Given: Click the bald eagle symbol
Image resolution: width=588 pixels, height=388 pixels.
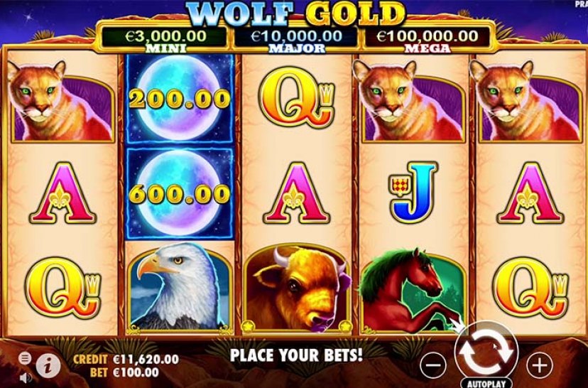Looking at the screenshot, I should click(x=180, y=288).
